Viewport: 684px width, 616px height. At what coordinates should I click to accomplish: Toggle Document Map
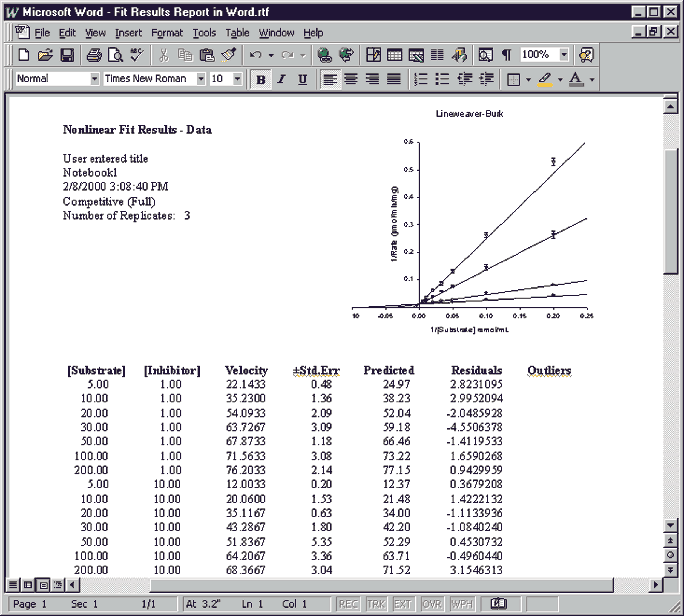coord(485,55)
